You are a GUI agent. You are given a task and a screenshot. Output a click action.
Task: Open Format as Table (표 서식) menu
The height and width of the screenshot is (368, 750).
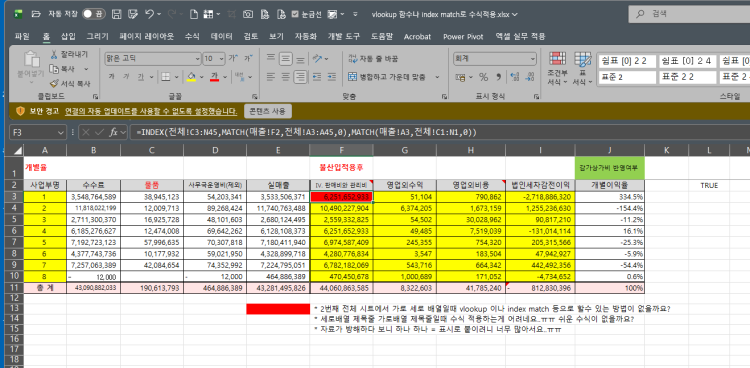pyautogui.click(x=582, y=69)
